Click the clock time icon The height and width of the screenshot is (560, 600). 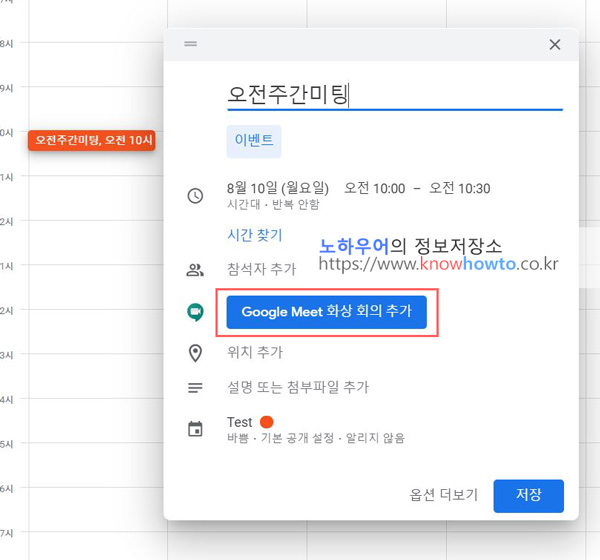coord(195,196)
